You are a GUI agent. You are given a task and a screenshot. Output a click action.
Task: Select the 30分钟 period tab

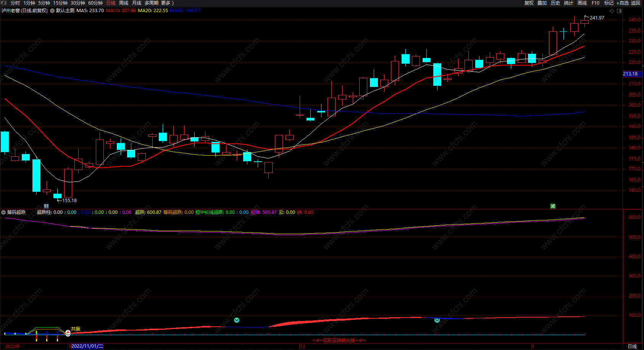point(78,3)
